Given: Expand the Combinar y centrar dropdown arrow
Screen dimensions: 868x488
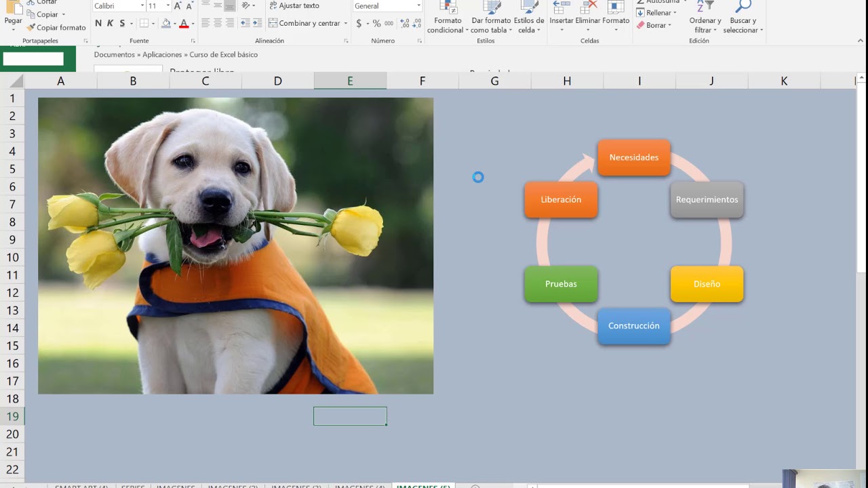Looking at the screenshot, I should [x=346, y=23].
